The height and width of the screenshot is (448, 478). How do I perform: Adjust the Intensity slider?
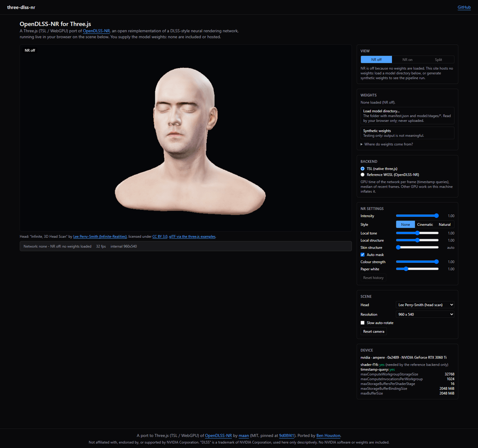point(417,216)
